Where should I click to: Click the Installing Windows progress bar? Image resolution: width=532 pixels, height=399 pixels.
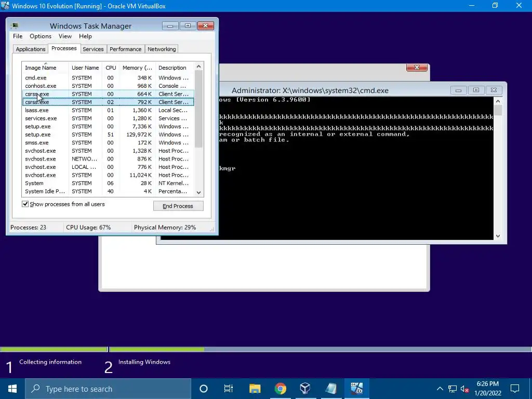coord(320,349)
